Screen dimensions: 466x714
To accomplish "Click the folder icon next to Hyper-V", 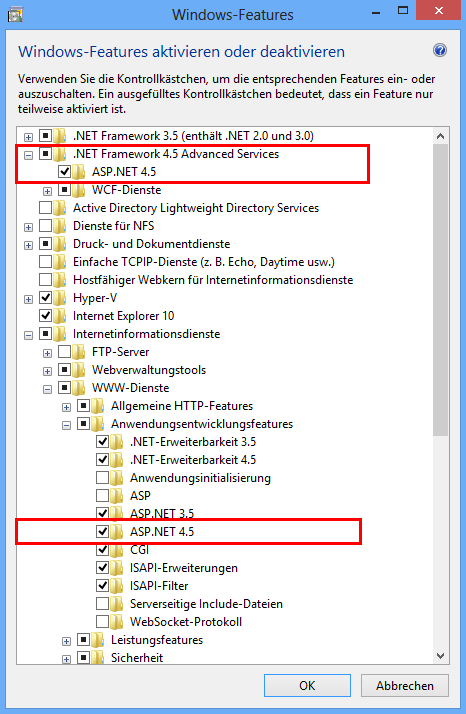I will 60,298.
